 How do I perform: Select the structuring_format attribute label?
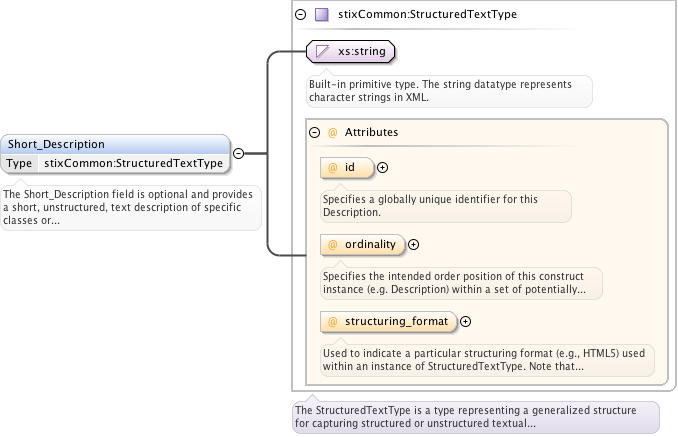coord(399,321)
